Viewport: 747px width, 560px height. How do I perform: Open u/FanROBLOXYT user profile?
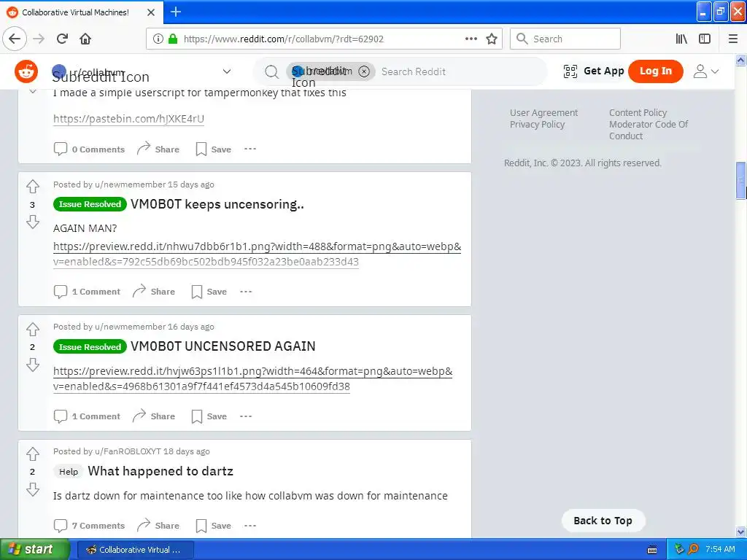128,451
